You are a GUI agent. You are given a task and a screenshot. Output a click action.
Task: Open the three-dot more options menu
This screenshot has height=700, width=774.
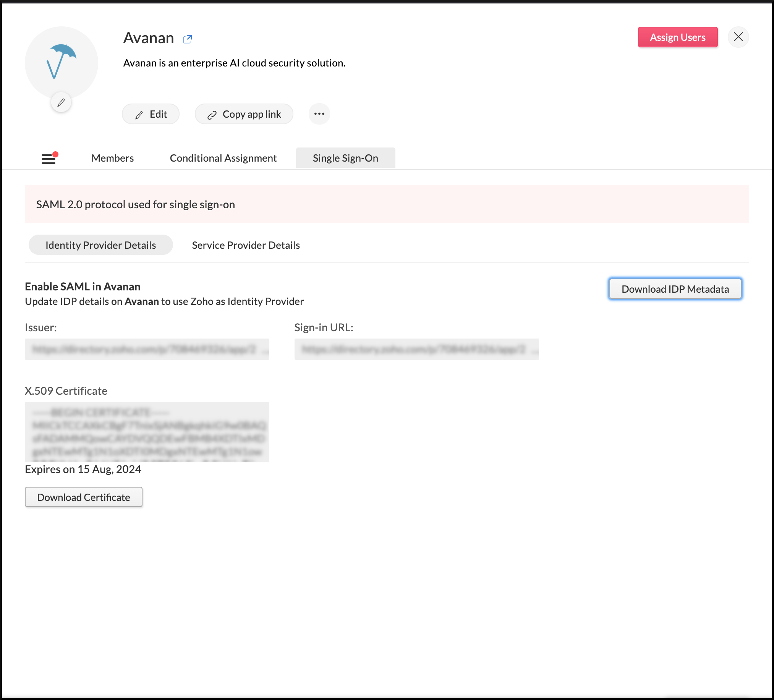tap(319, 114)
